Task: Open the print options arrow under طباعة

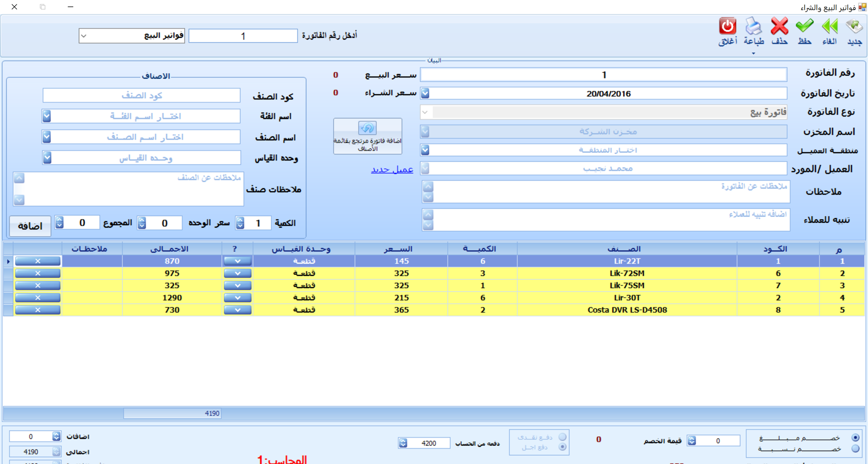Action: tap(754, 54)
